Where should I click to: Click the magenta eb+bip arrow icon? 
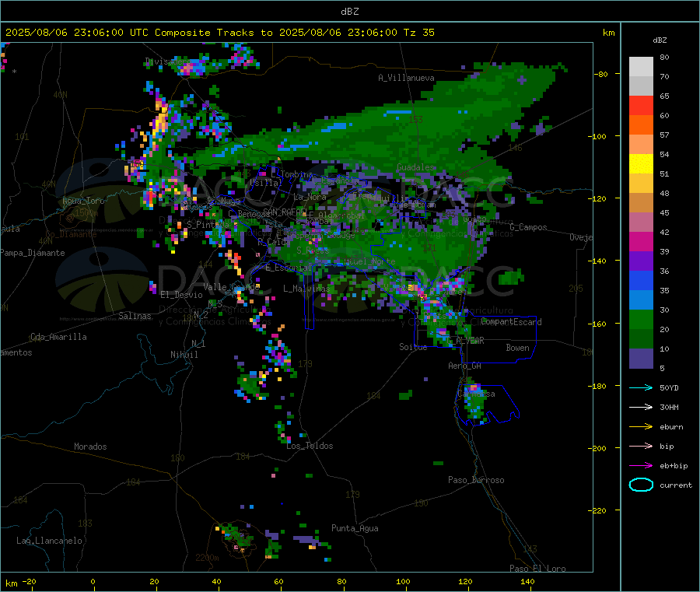point(641,466)
